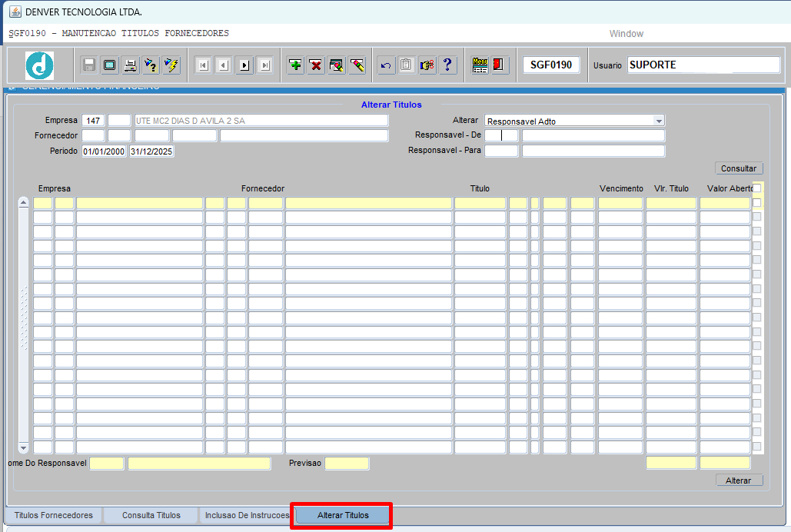
Task: Delete record with red X icon
Action: click(316, 65)
